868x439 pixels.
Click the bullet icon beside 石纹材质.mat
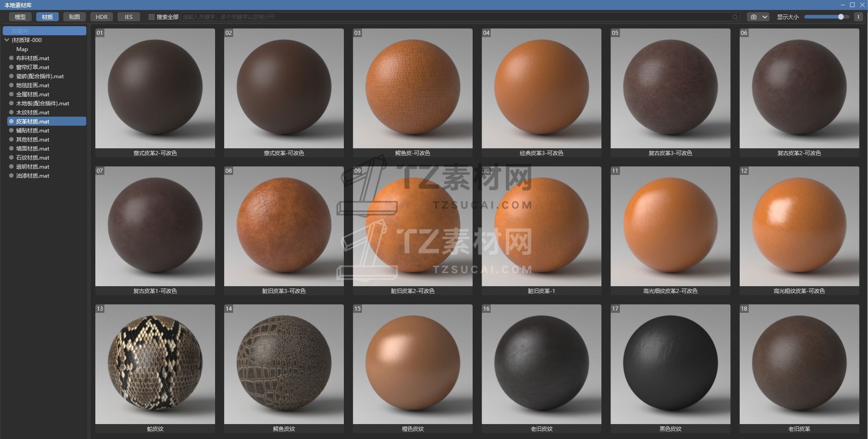point(11,157)
